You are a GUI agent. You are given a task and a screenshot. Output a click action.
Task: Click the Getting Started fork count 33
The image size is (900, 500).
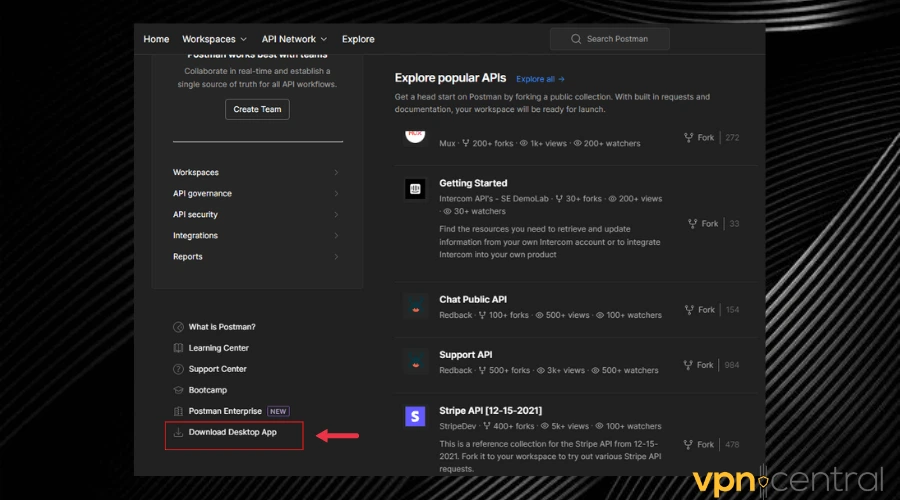(735, 224)
